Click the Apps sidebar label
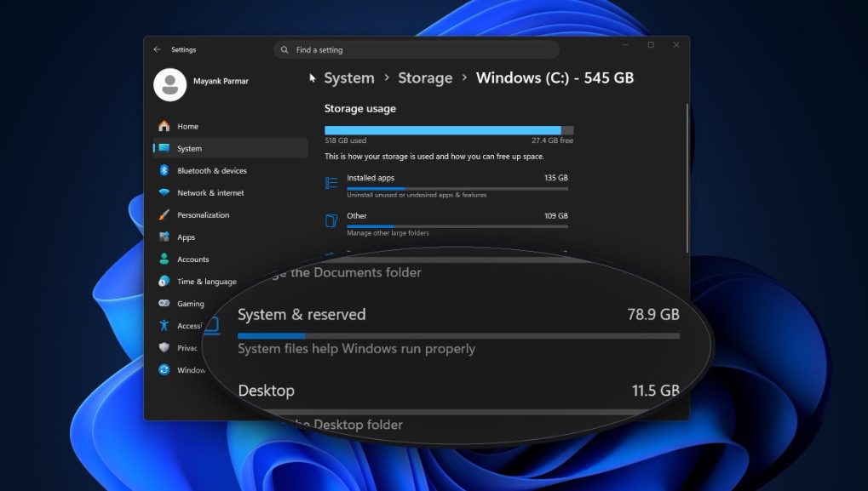 tap(186, 237)
